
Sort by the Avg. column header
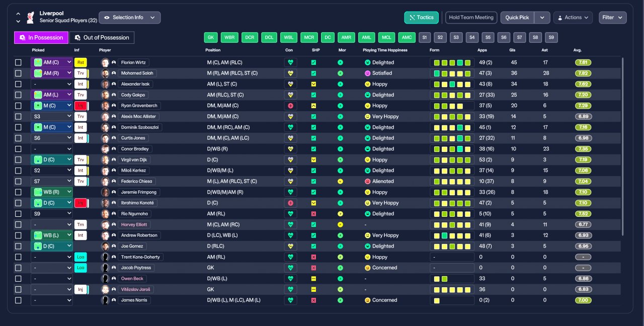pos(578,50)
